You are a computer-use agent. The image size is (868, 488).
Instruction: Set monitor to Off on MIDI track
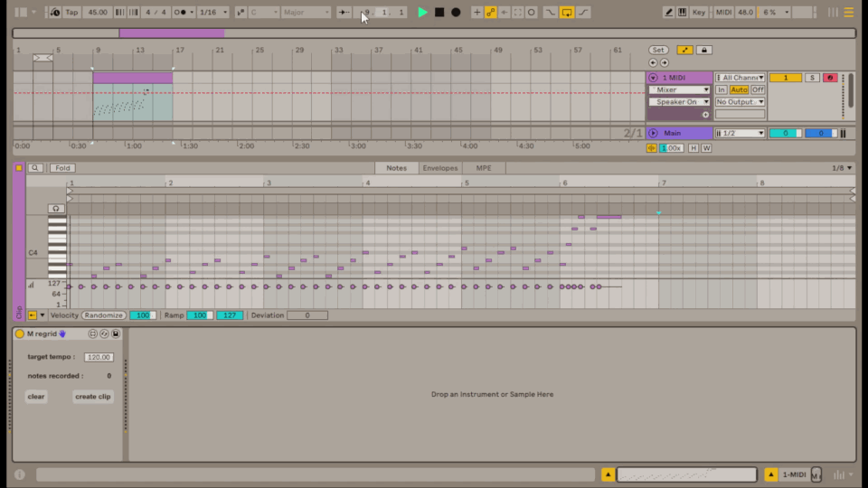tap(758, 89)
